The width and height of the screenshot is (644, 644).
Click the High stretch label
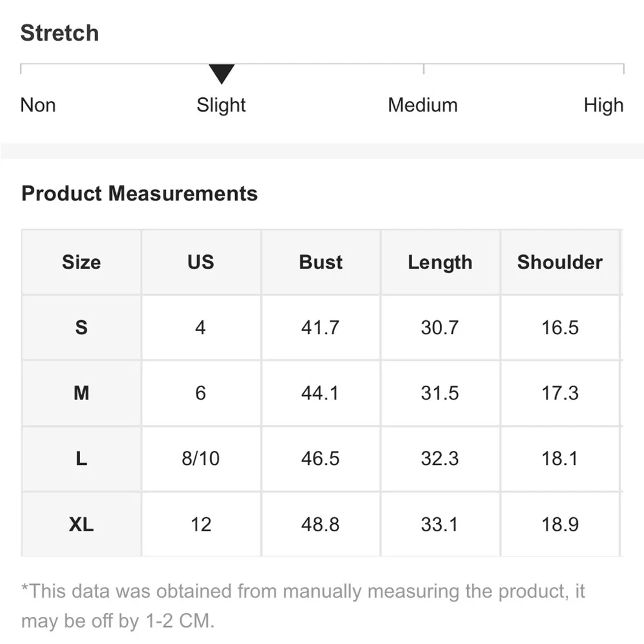pos(603,105)
